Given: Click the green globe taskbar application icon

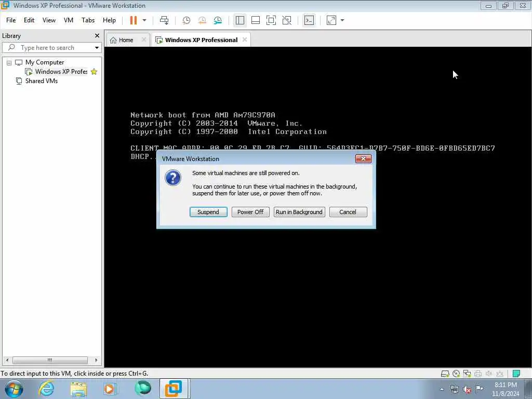Looking at the screenshot, I should point(142,389).
